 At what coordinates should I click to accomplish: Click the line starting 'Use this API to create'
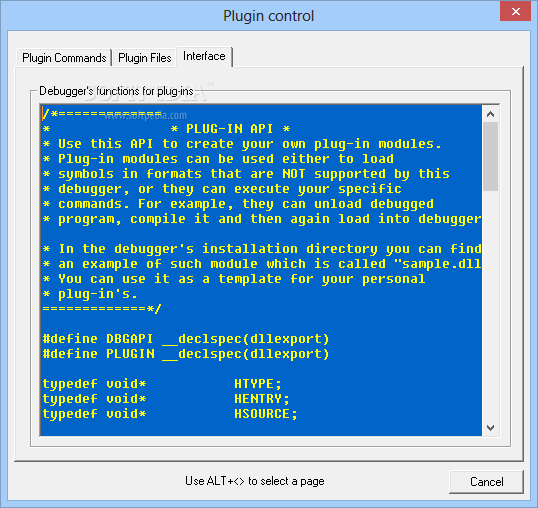click(x=242, y=144)
